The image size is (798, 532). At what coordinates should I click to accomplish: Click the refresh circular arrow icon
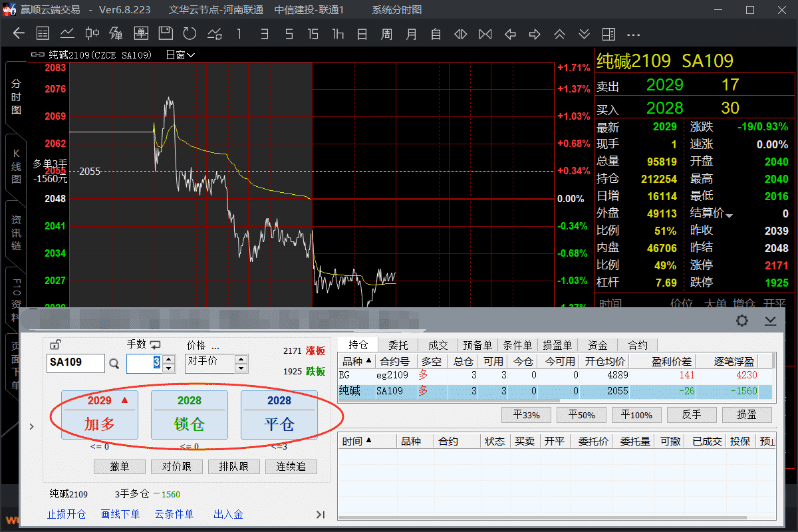(190, 34)
